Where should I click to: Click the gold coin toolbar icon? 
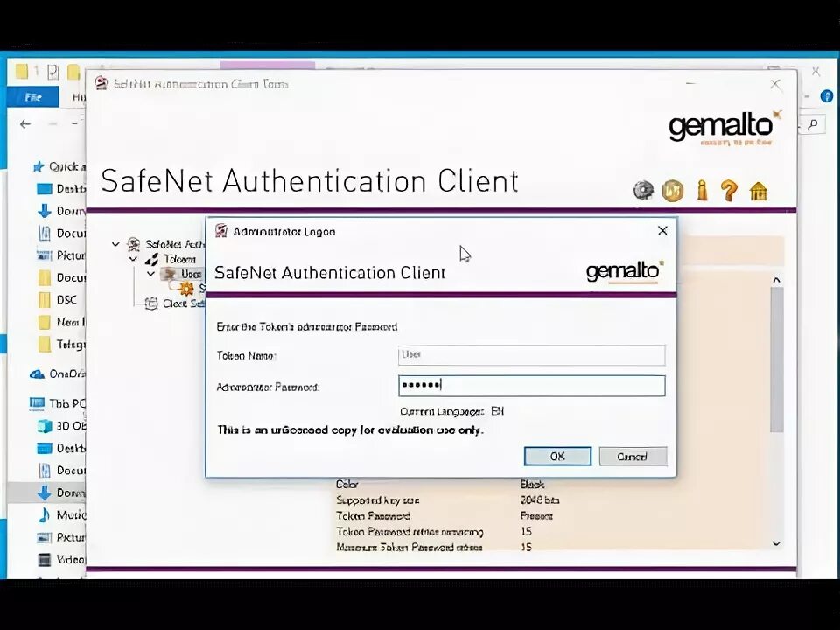pos(673,190)
